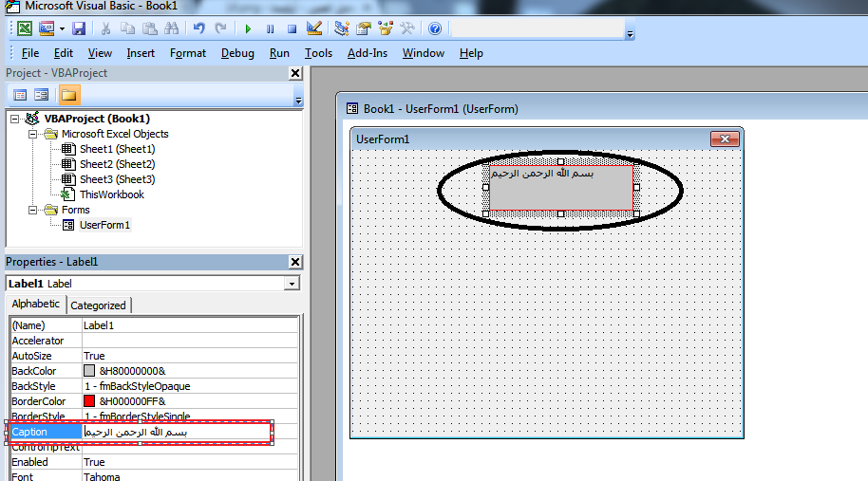The image size is (868, 481).
Task: Select the Arabic label on UserForm1
Action: 560,188
